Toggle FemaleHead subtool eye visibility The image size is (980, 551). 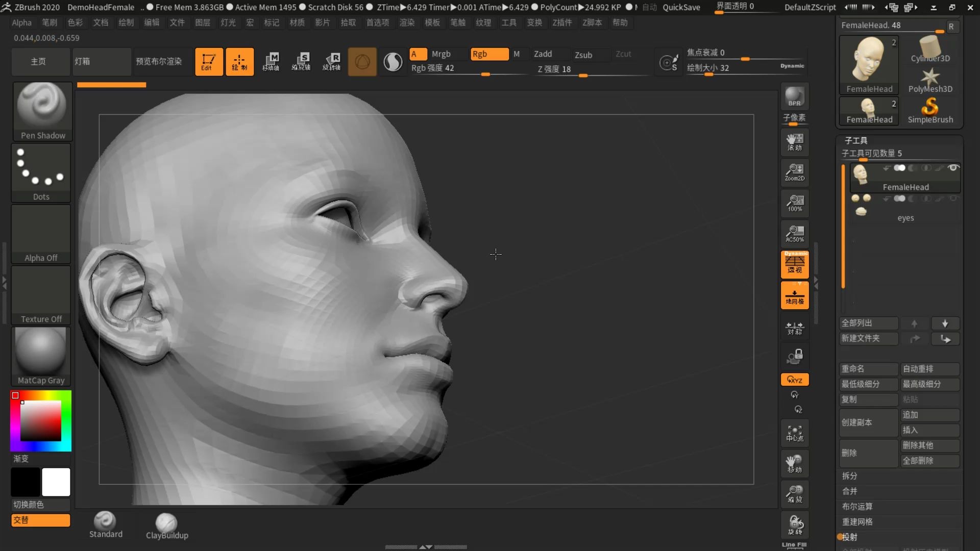pyautogui.click(x=952, y=168)
